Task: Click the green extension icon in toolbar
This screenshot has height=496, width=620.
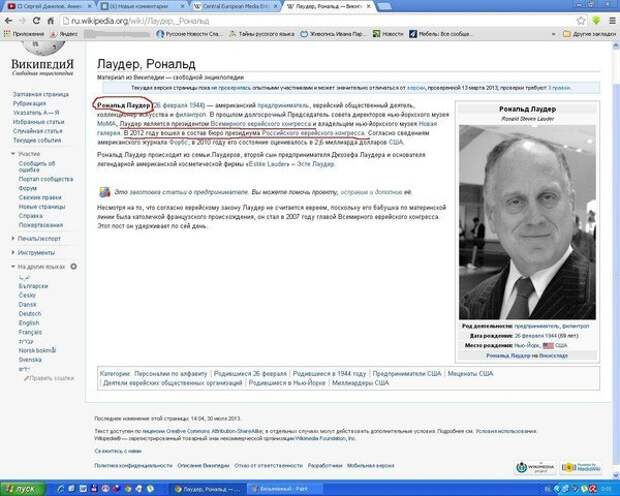Action: click(596, 21)
